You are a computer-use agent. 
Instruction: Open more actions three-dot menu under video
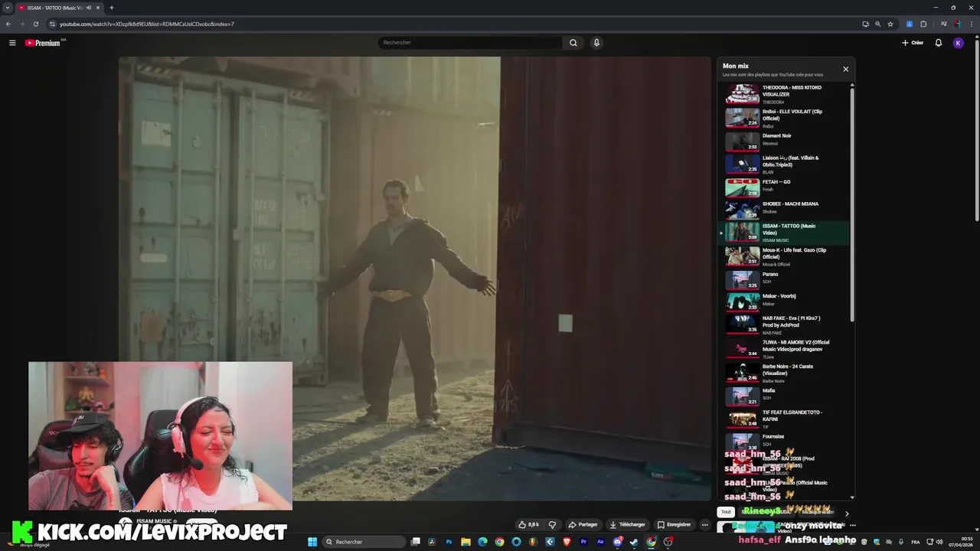pos(704,525)
